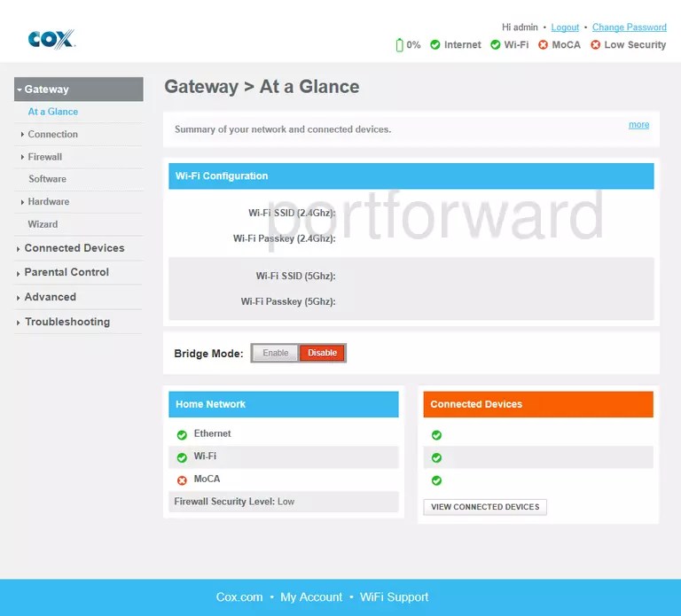Open Cox.com footer link
The height and width of the screenshot is (616, 681).
pos(239,597)
